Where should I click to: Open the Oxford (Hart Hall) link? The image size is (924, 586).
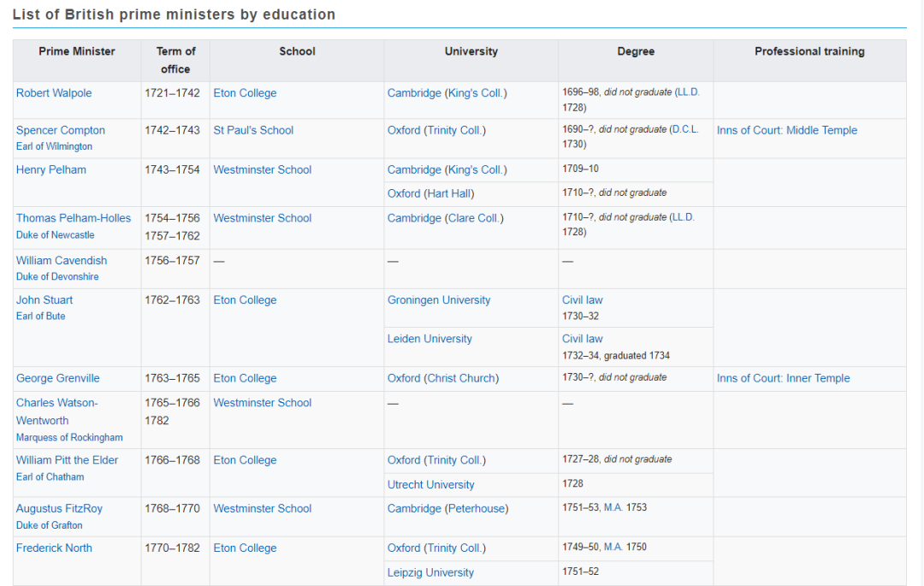430,193
